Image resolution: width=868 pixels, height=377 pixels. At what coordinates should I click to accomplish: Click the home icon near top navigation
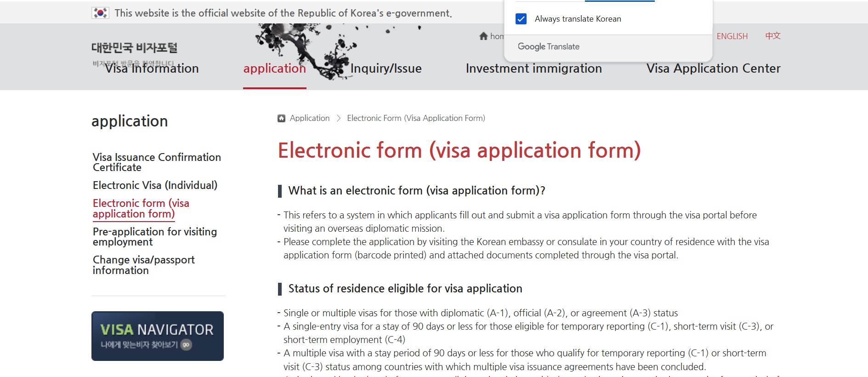pos(483,36)
